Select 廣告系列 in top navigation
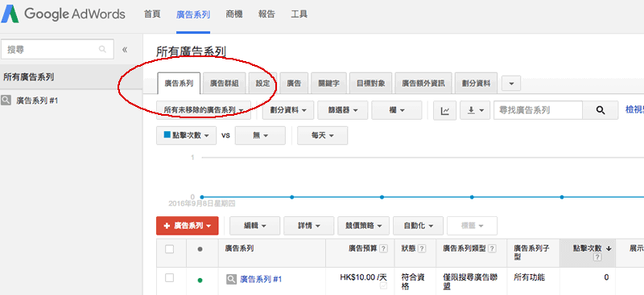This screenshot has height=295, width=644. pos(193,14)
